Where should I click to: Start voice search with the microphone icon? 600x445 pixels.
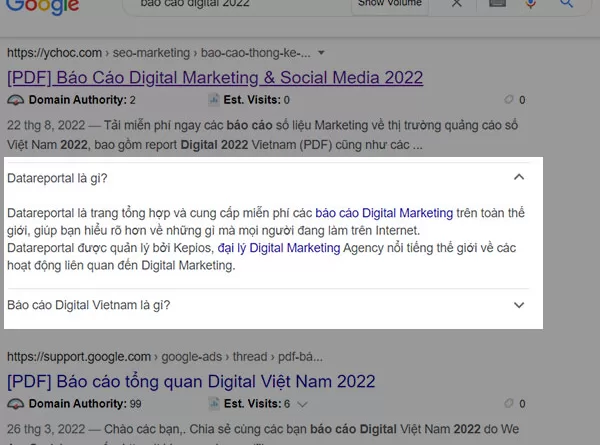[531, 4]
